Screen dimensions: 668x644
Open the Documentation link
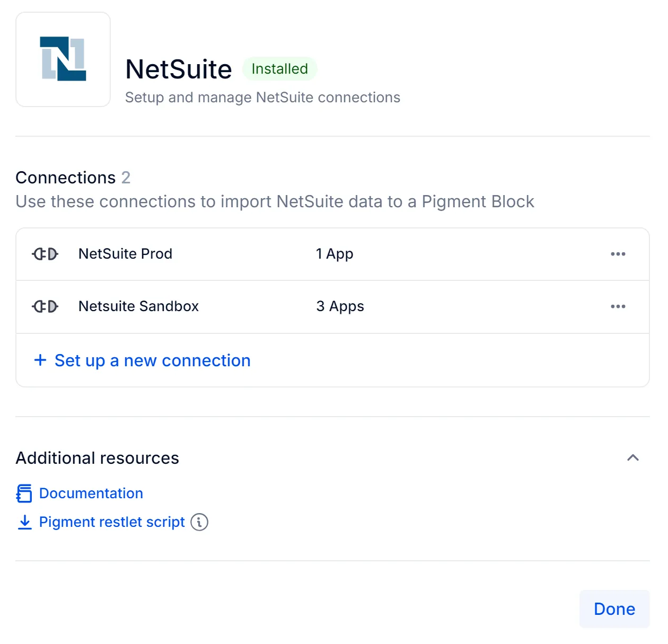pos(91,493)
